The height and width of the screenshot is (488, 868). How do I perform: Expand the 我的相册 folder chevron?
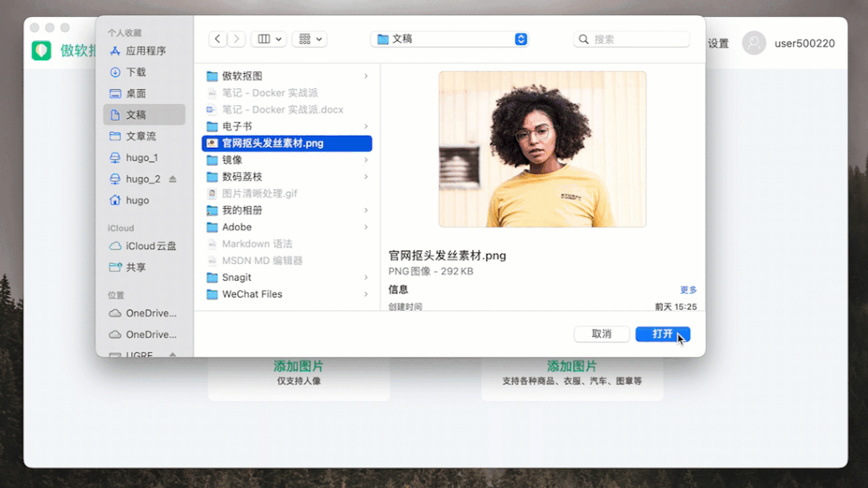click(x=366, y=211)
